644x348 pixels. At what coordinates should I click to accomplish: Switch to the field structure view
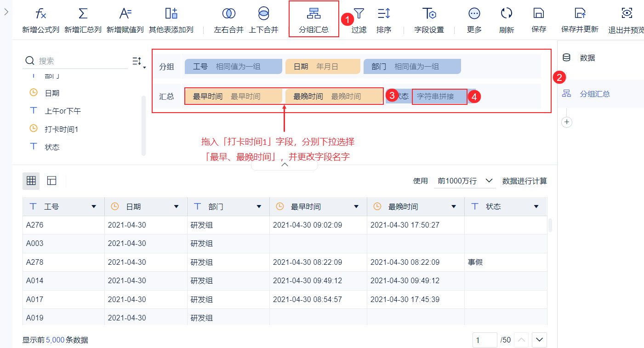(x=51, y=181)
